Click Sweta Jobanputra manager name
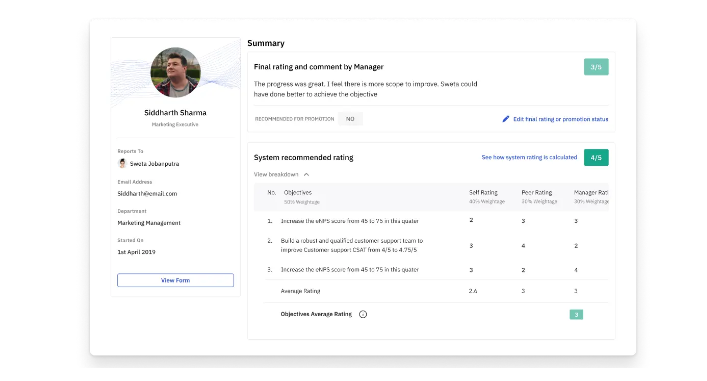Screen dimensions: 707x381 pyautogui.click(x=154, y=164)
